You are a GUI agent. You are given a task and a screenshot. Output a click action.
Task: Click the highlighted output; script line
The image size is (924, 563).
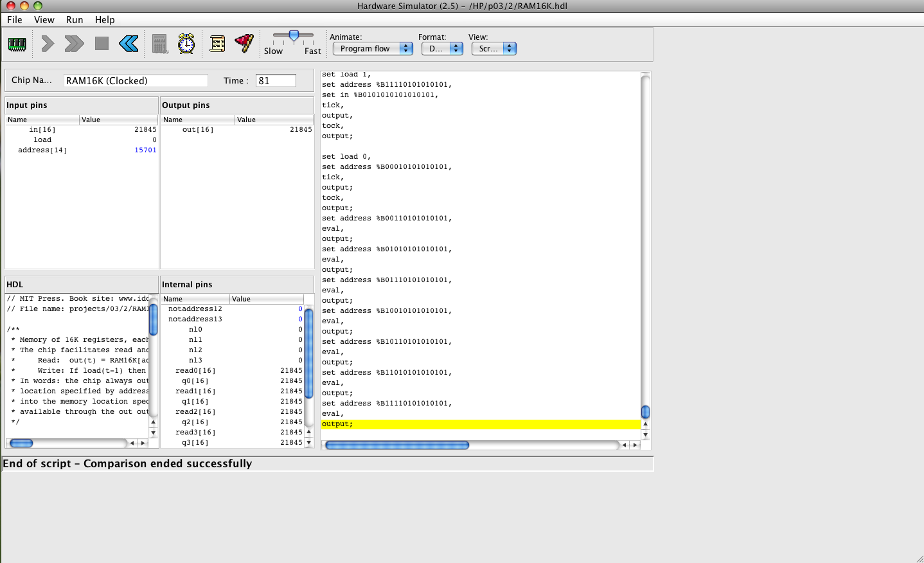coord(481,424)
